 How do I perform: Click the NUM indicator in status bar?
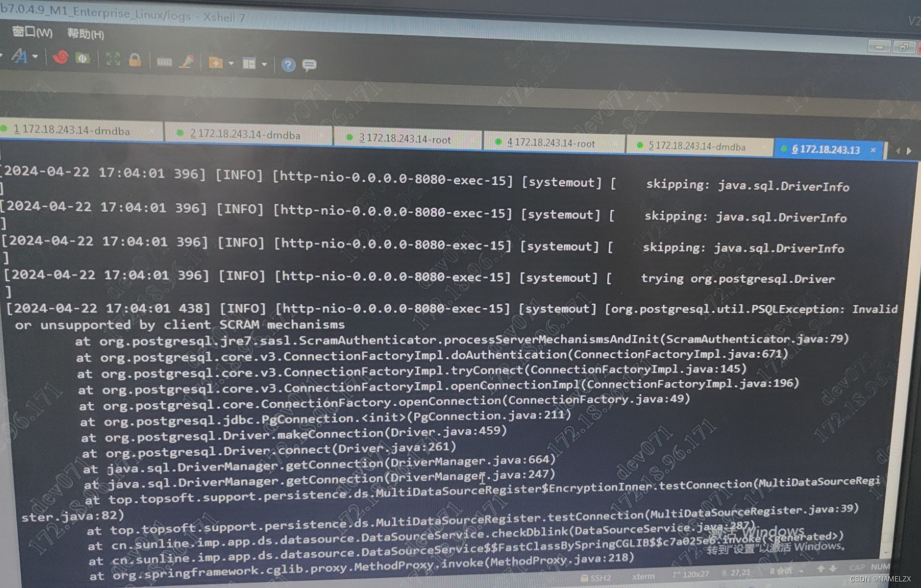(x=880, y=567)
